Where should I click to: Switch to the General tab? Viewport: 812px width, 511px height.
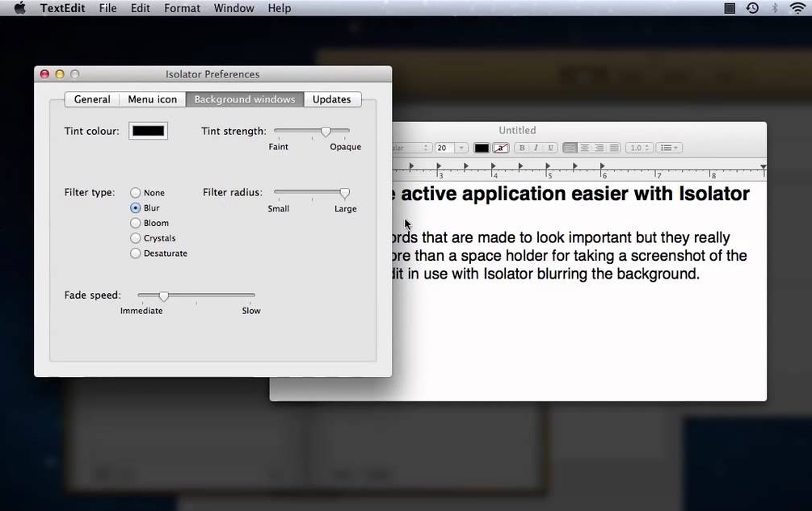click(x=92, y=99)
